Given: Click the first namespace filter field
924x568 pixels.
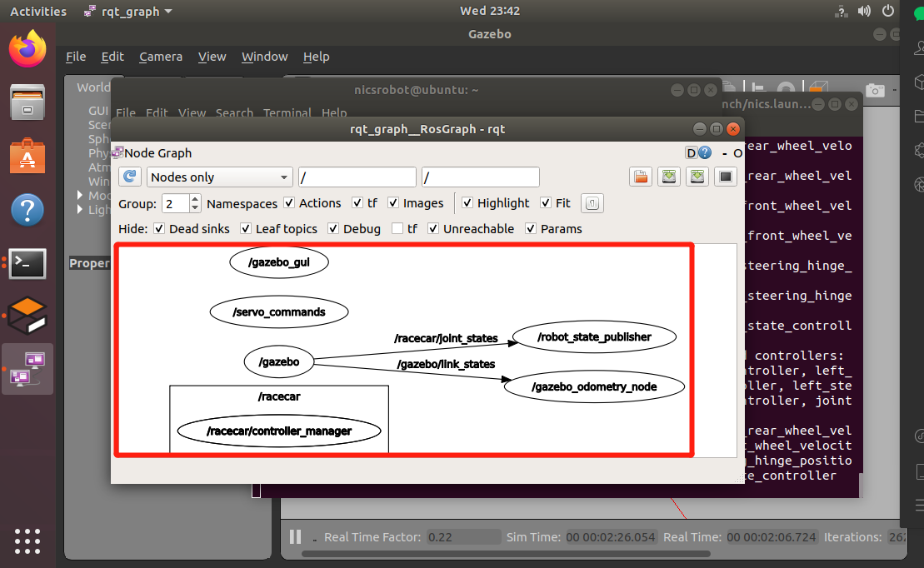Looking at the screenshot, I should tap(357, 177).
